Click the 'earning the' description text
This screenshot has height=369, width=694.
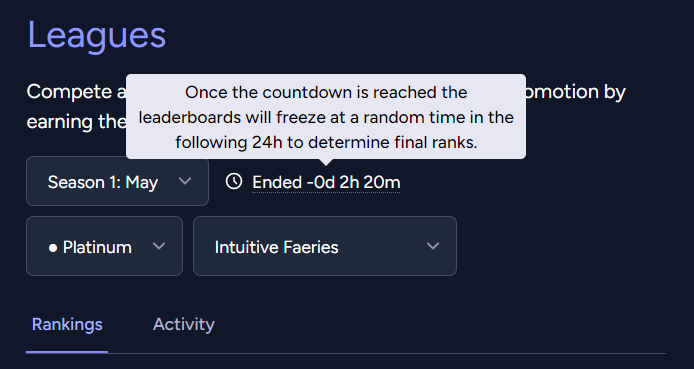click(76, 122)
